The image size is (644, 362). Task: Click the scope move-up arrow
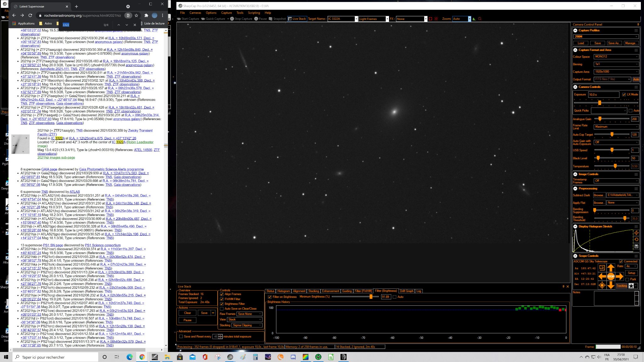(x=611, y=268)
